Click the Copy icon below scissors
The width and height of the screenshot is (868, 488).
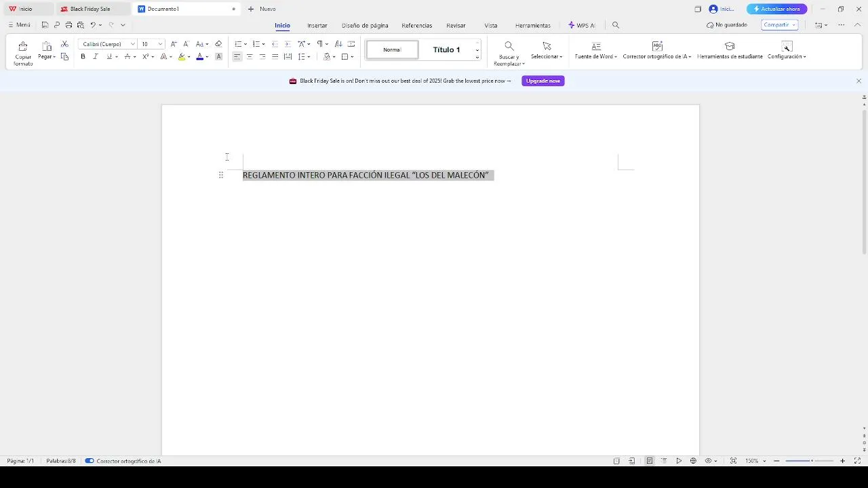[64, 57]
